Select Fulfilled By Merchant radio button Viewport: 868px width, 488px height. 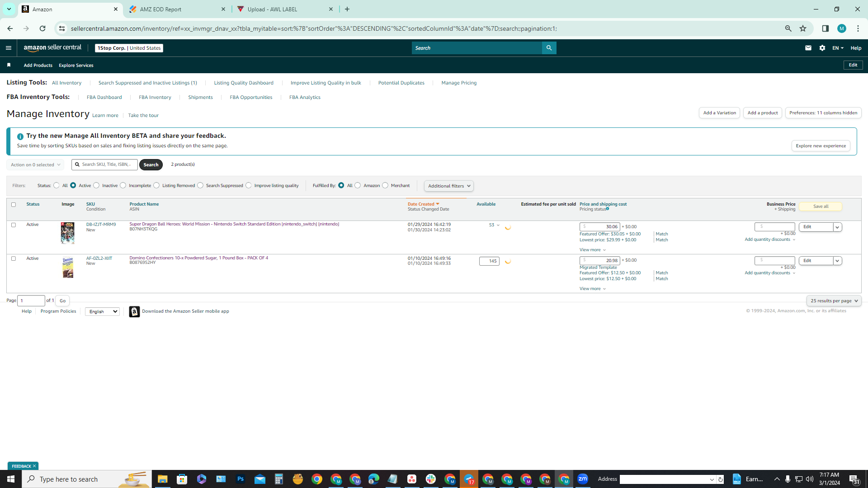pyautogui.click(x=385, y=186)
